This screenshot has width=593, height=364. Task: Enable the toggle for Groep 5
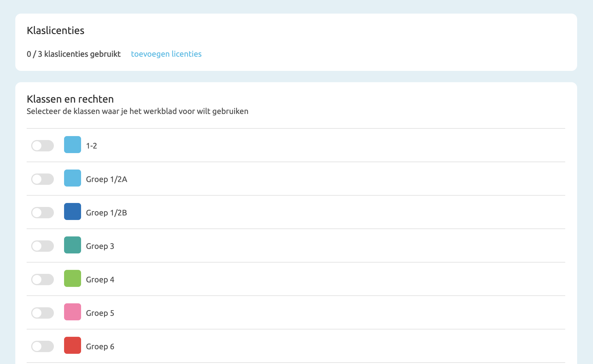(42, 313)
